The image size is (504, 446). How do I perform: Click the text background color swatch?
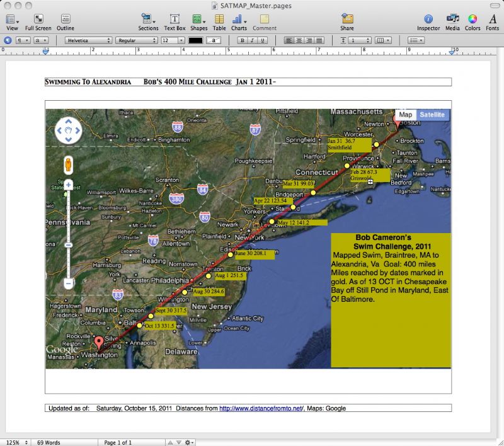tap(214, 40)
